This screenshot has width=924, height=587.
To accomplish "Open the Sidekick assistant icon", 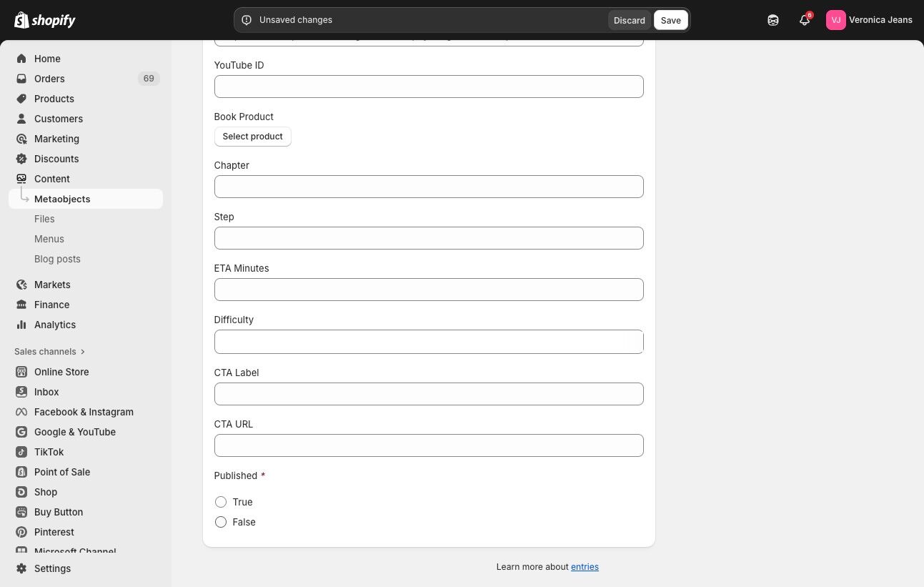I will (x=773, y=20).
